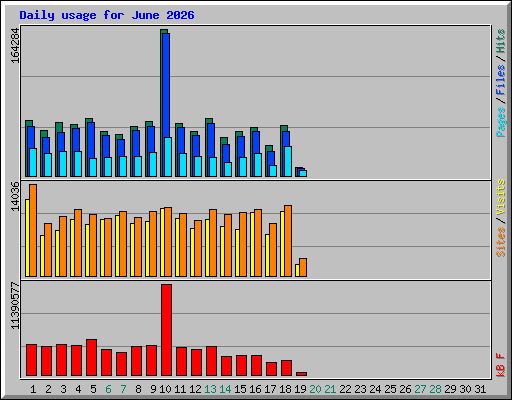Screen dimensions: 512x400
Task: Click green day label 20
Action: (x=315, y=389)
